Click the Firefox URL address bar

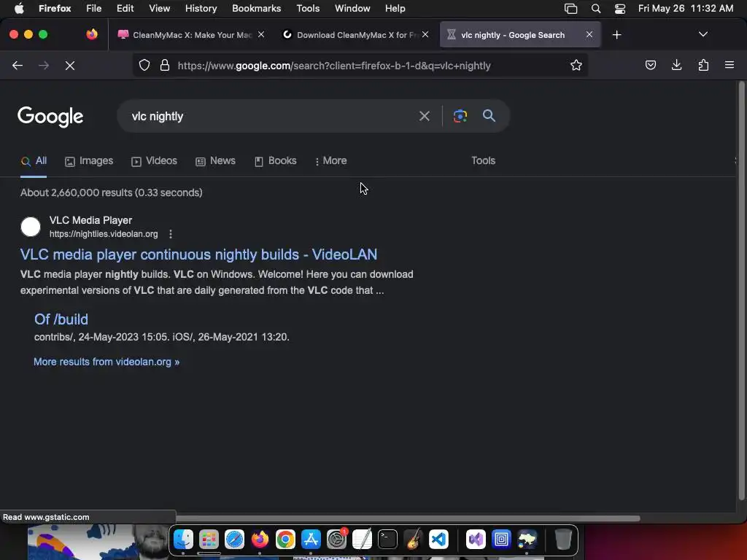pyautogui.click(x=360, y=66)
